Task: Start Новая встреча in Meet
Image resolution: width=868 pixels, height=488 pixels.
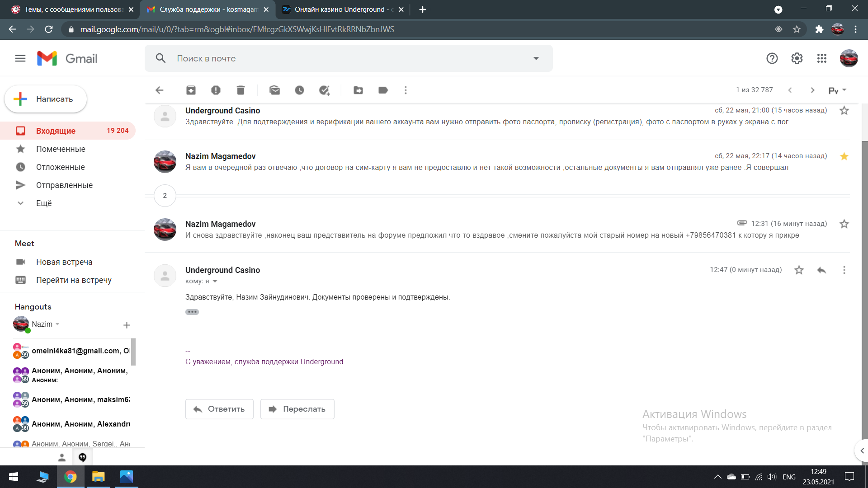Action: [64, 262]
